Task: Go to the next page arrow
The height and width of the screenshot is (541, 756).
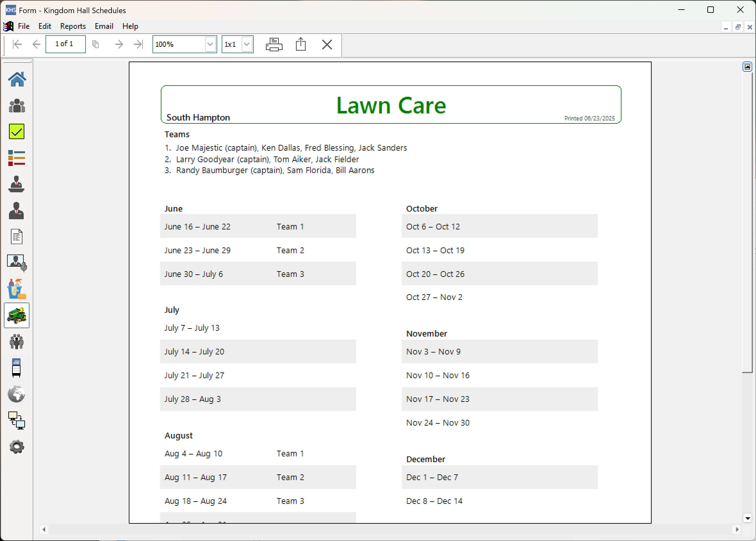Action: point(119,44)
